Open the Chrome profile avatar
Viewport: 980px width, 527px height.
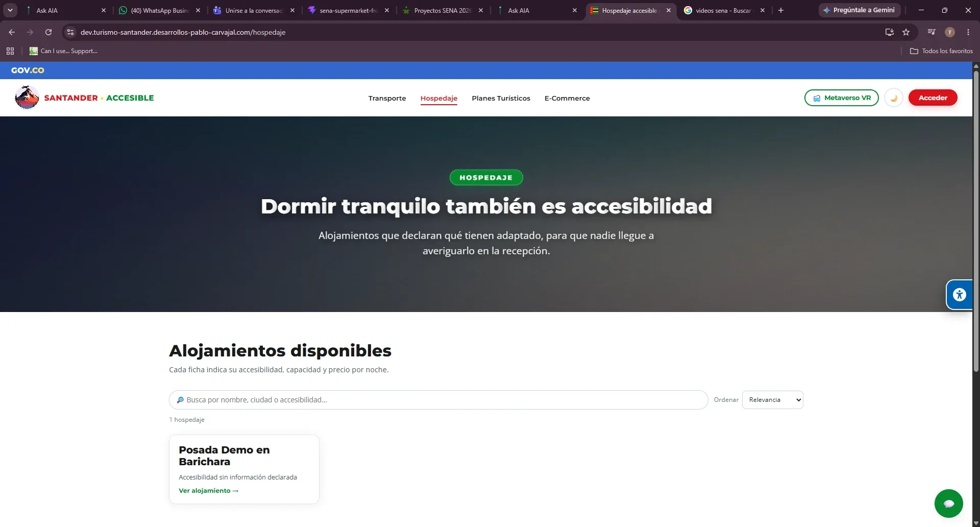(x=950, y=32)
